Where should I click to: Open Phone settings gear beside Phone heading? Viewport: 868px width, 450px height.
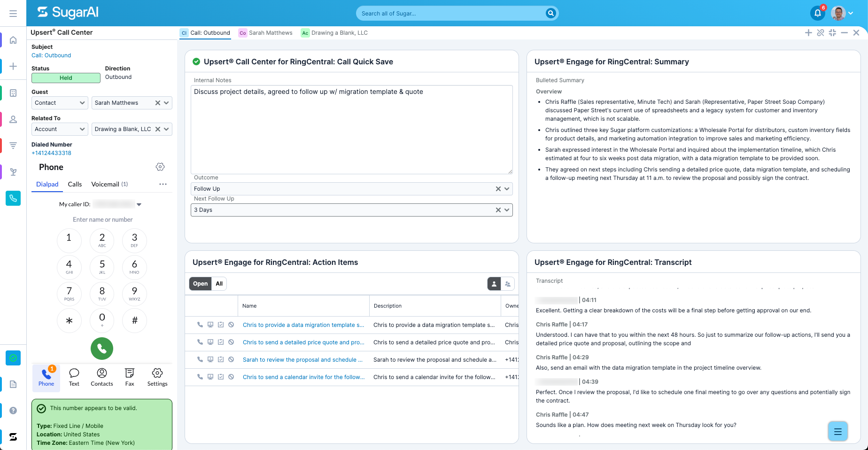[160, 167]
